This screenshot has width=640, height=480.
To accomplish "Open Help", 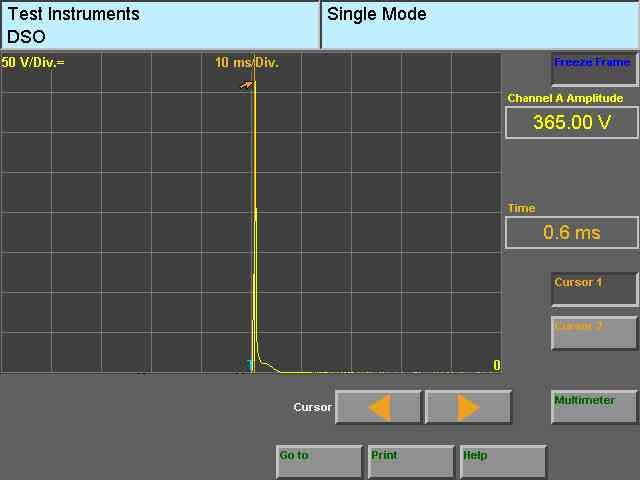I will coord(503,462).
